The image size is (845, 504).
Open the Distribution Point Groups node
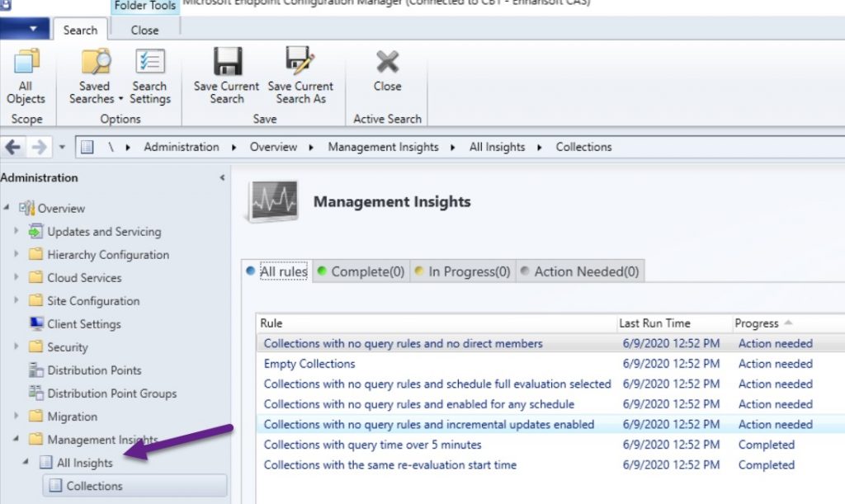point(111,393)
